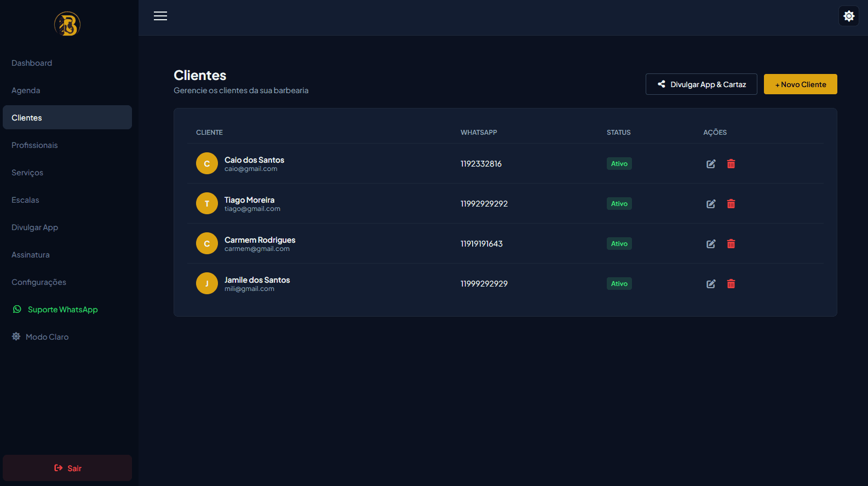
Task: Navigate to Serviços
Action: pos(67,173)
